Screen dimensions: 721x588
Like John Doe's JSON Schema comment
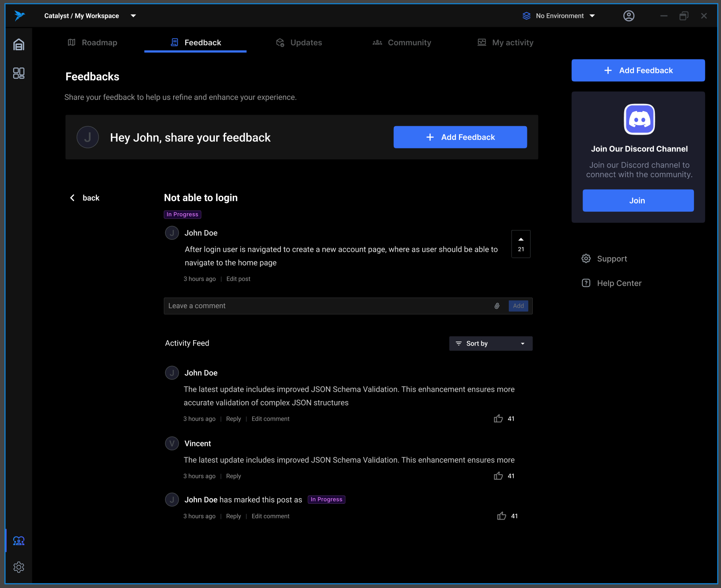498,418
